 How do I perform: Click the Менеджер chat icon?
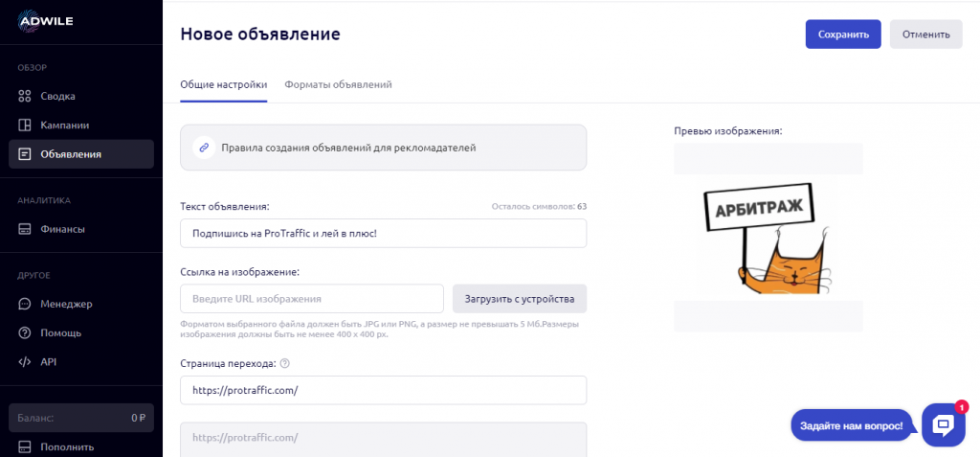(x=25, y=304)
